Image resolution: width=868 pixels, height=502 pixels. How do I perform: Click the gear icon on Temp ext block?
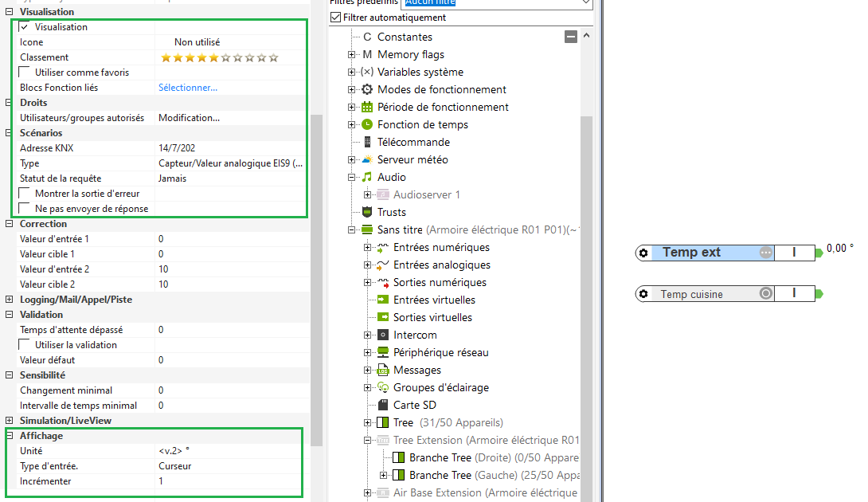[x=643, y=253]
